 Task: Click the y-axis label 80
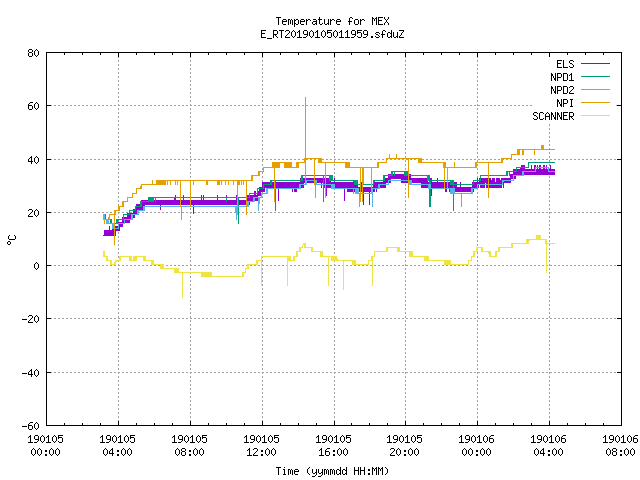tap(33, 53)
